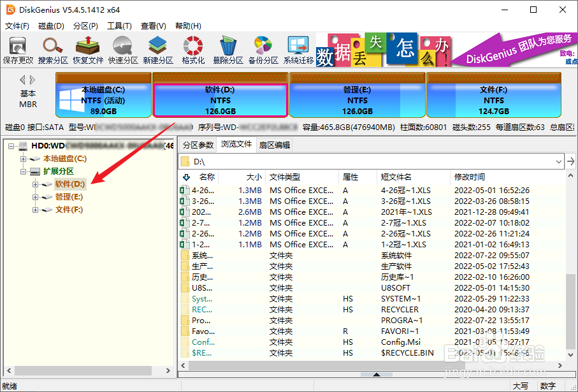
Task: Click the go arrow next to path box
Action: click(x=570, y=161)
